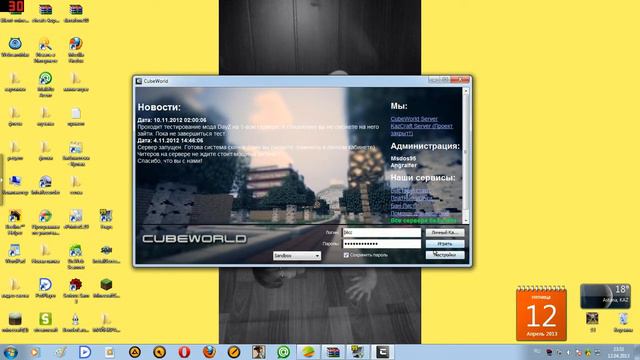
Task: Open the orange slash circle taskbar icon
Action: coord(234,352)
